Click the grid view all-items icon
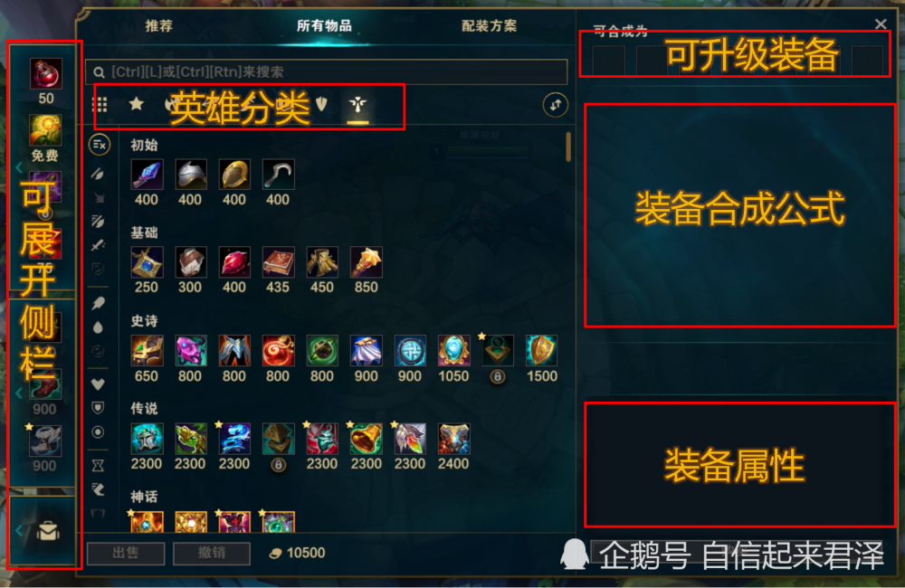This screenshot has width=905, height=588. (100, 104)
